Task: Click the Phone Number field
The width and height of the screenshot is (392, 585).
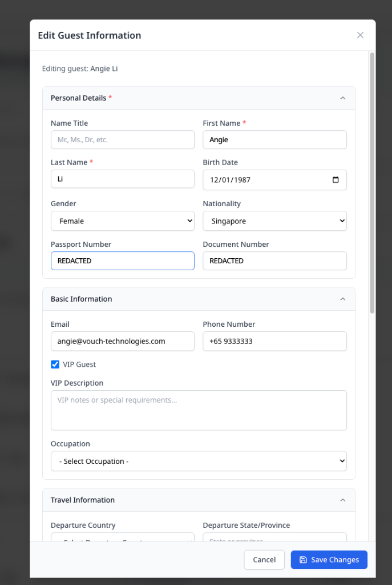Action: (274, 341)
